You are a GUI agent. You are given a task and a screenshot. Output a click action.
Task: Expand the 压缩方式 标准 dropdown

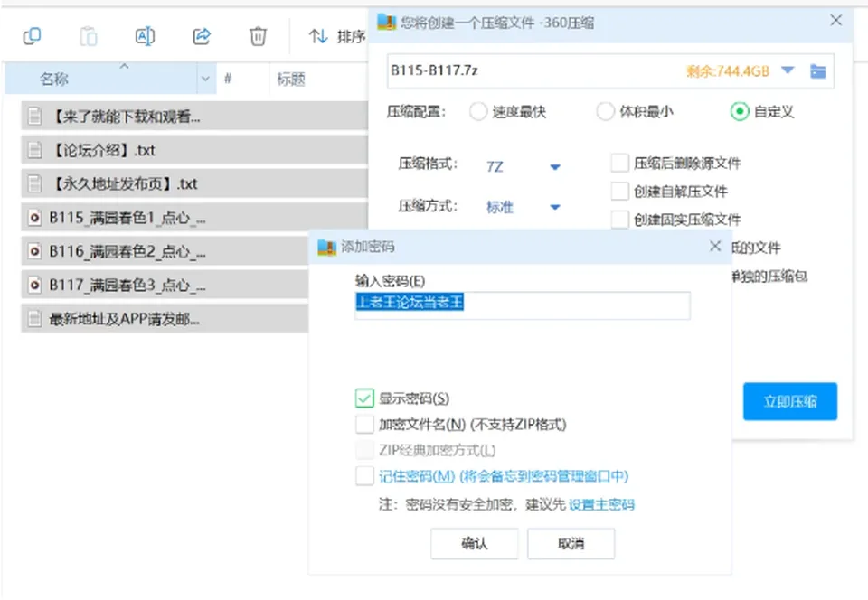coord(555,207)
